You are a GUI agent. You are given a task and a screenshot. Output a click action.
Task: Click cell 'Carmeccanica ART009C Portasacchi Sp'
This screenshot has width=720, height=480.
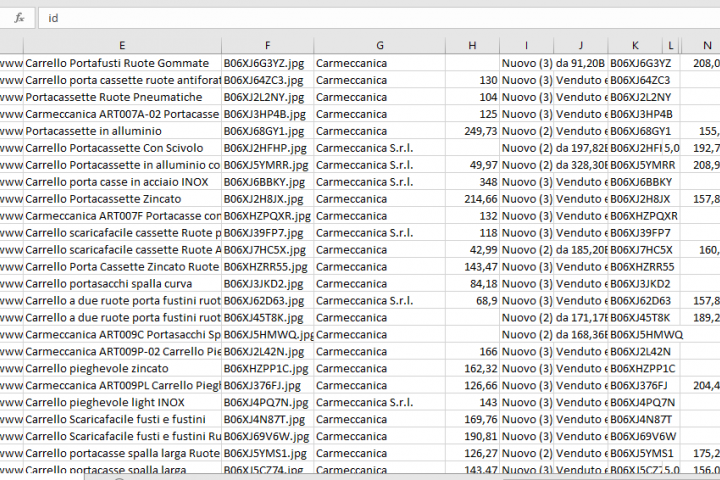point(122,335)
